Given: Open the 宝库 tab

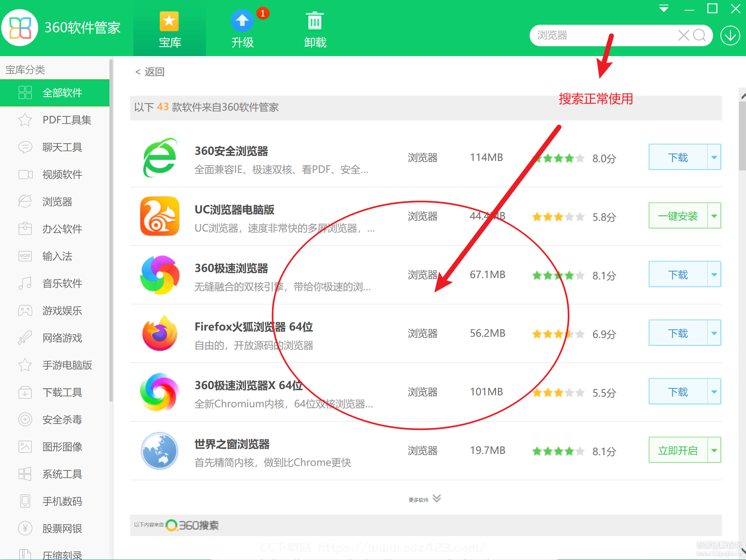Looking at the screenshot, I should (x=170, y=29).
